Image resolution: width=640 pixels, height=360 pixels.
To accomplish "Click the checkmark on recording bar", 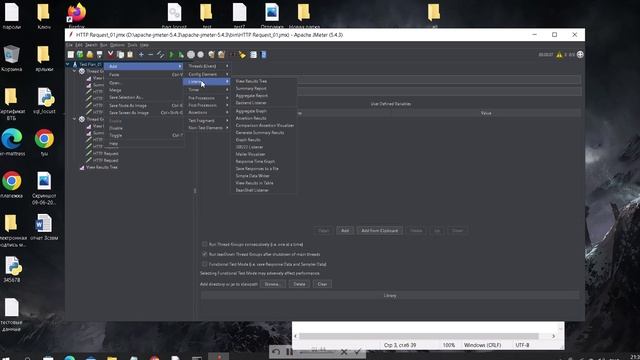I will point(358,351).
